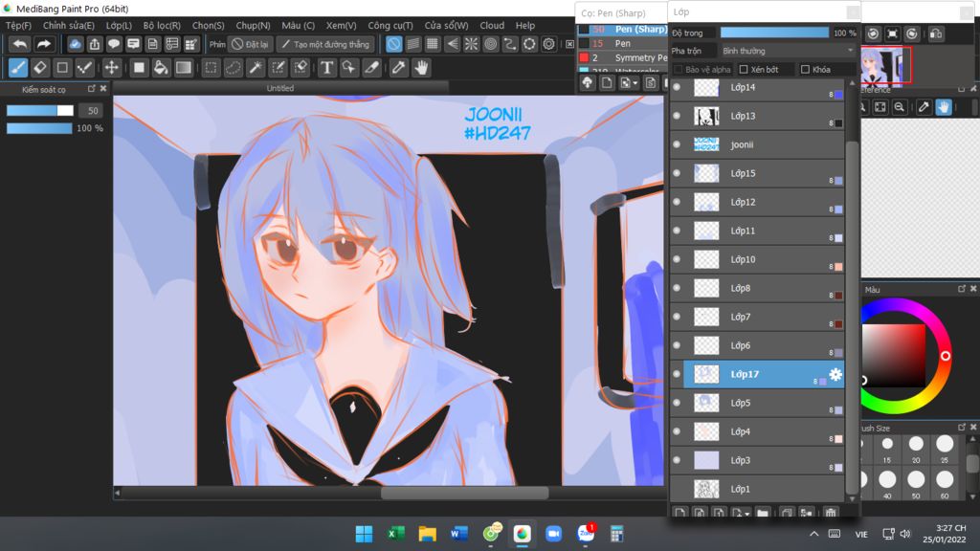Pick the Eyedropper tool in main toolbar

(x=398, y=68)
